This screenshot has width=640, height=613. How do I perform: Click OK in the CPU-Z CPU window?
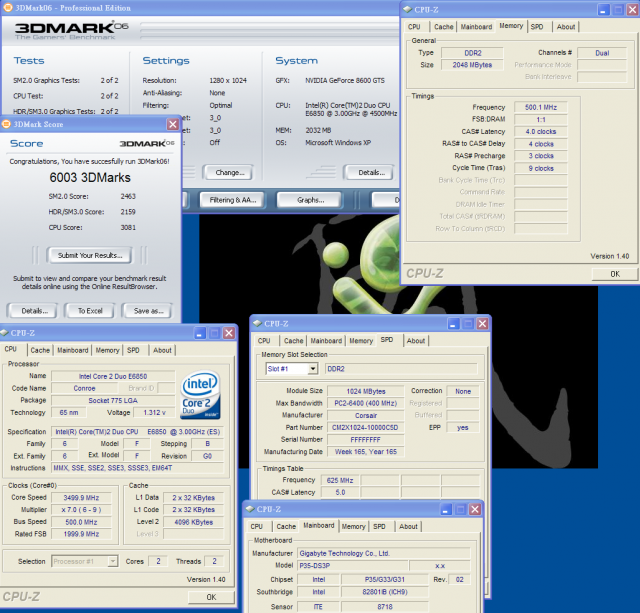[211, 597]
